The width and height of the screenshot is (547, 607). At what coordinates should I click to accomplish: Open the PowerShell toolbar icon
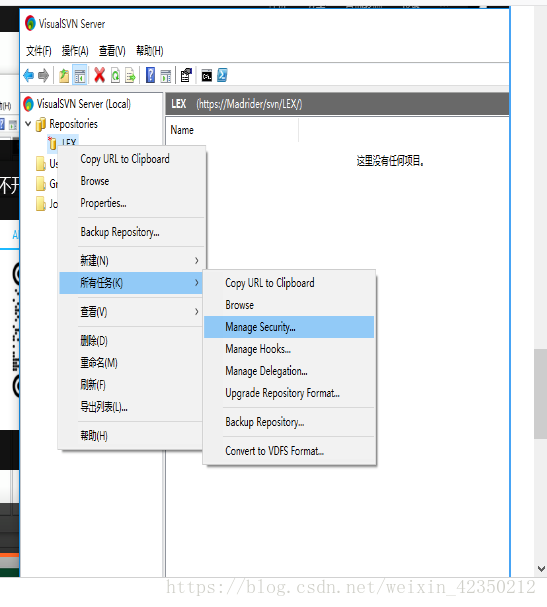(222, 75)
